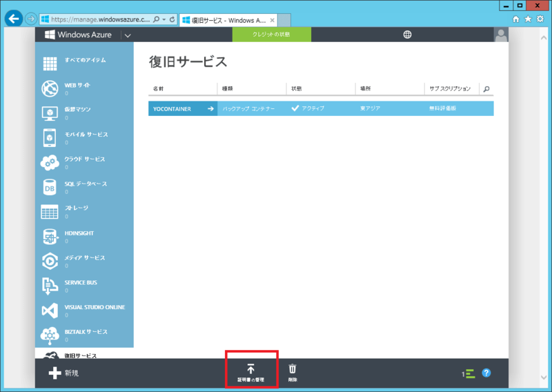552x392 pixels.
Task: Select the 復旧サービス browser tab
Action: [x=228, y=21]
